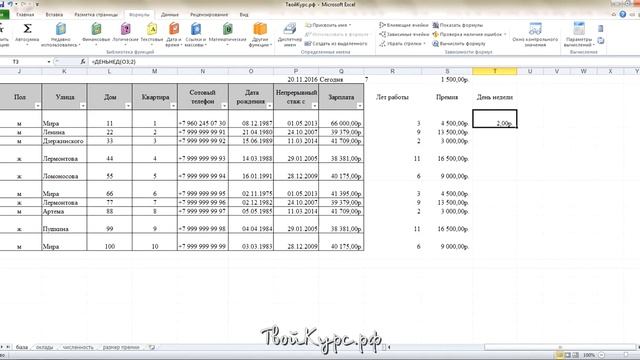Click phone cell +7 960 245 07 30

[x=203, y=119]
